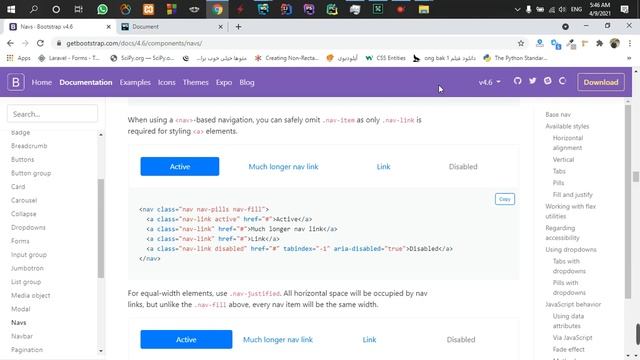640x360 pixels.
Task: Open Pagination in sidebar
Action: 27,350
